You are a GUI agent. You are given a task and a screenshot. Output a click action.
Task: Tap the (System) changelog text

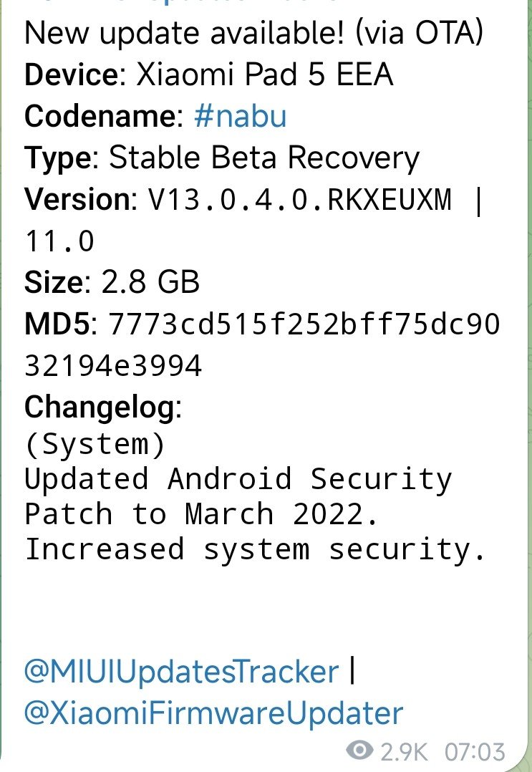point(95,444)
